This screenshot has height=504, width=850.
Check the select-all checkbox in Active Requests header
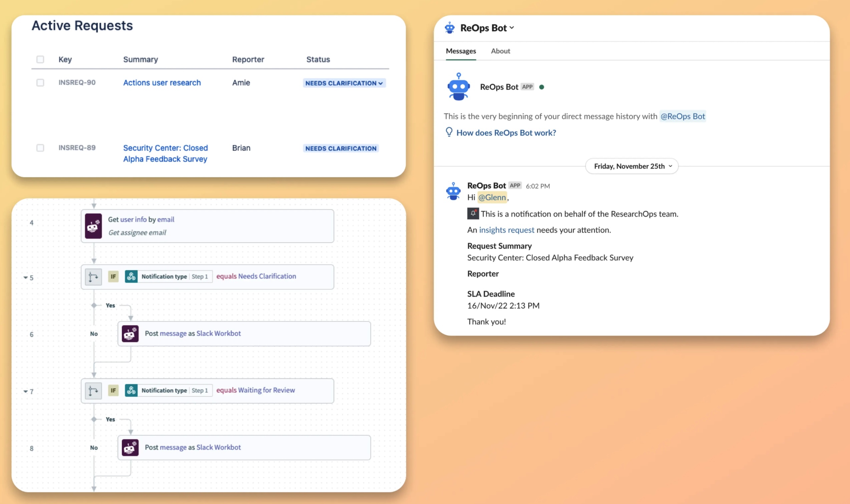click(x=40, y=59)
